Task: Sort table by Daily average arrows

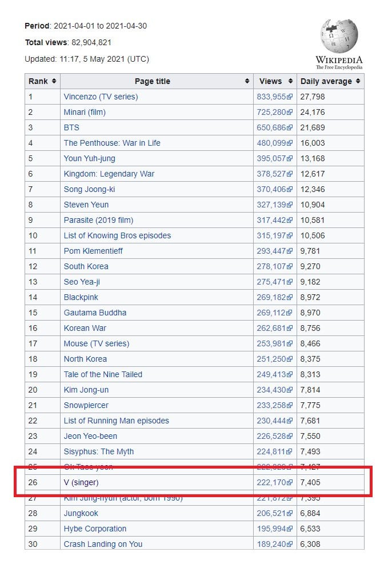Action: click(x=358, y=81)
